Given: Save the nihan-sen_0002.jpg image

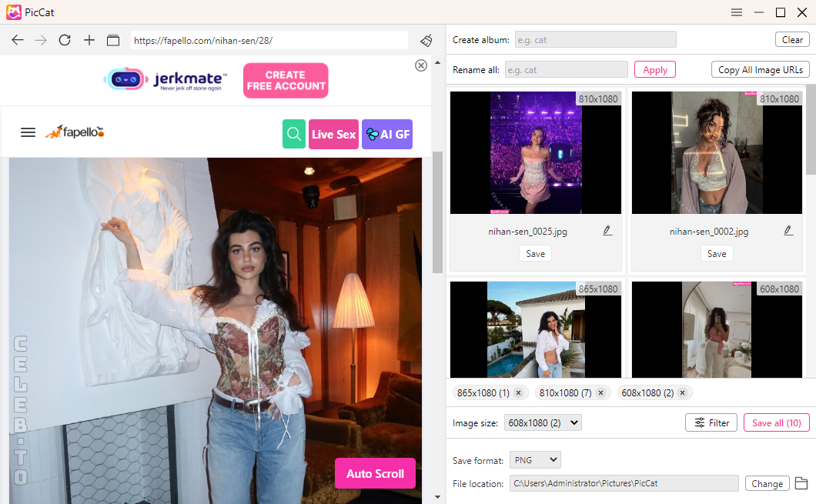Looking at the screenshot, I should [717, 253].
